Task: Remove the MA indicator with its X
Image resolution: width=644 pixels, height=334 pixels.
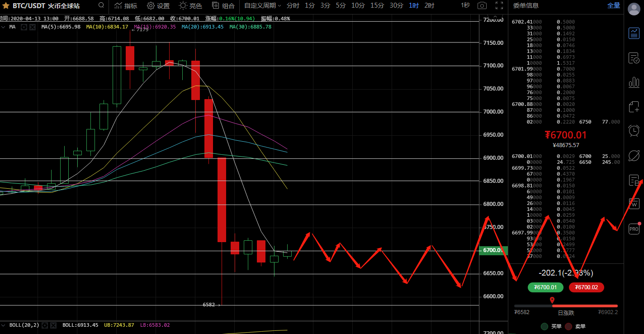Action: tap(32, 27)
